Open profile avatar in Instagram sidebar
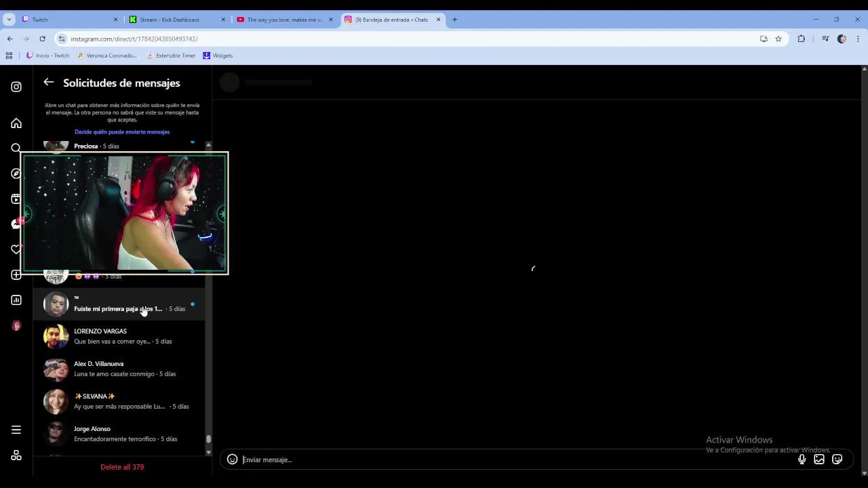868x488 pixels. point(16,326)
